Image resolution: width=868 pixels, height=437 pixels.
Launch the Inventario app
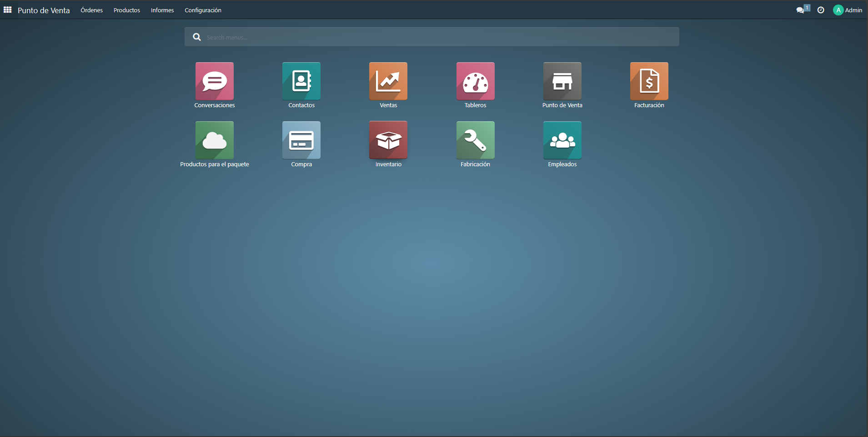coord(388,140)
